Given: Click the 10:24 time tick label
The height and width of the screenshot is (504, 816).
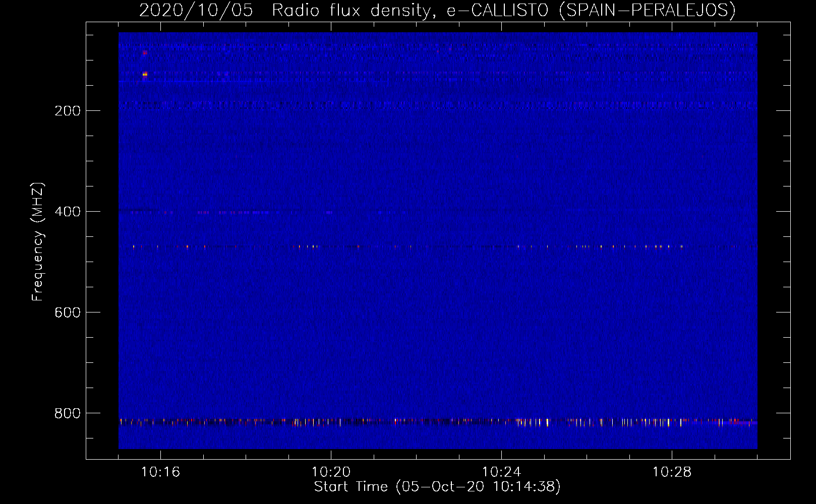Looking at the screenshot, I should (501, 472).
